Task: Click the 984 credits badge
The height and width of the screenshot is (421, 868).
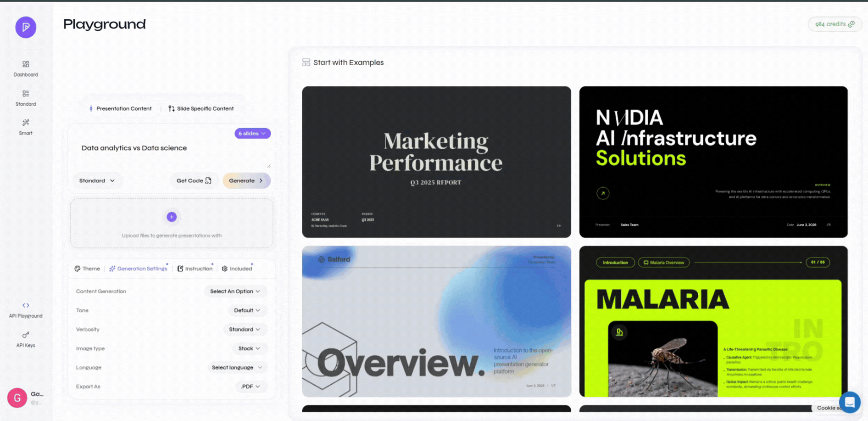Action: pos(835,24)
